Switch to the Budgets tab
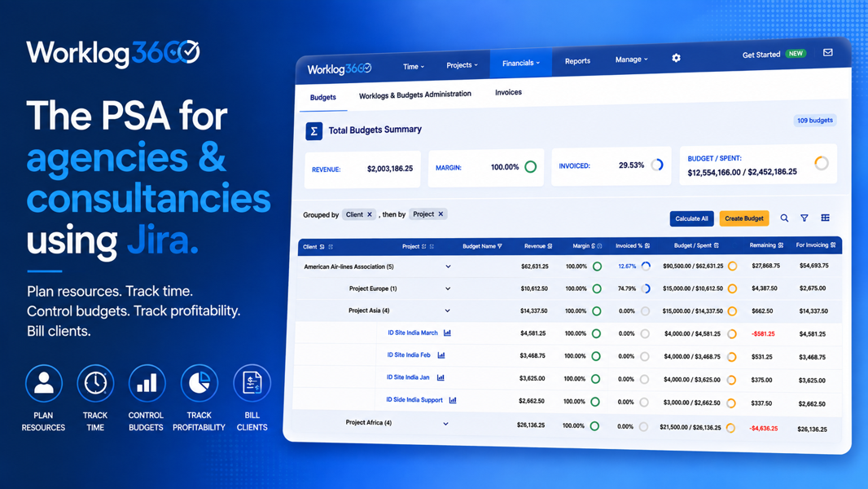 point(322,98)
